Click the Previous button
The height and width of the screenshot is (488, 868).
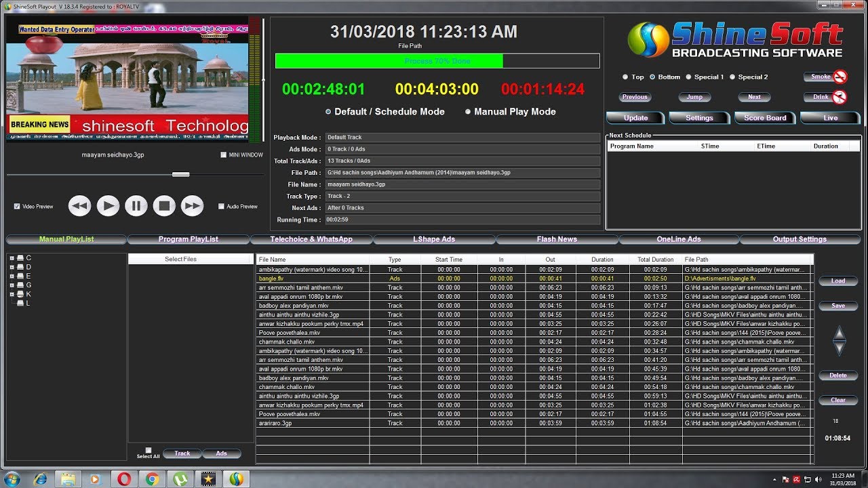[x=635, y=97]
